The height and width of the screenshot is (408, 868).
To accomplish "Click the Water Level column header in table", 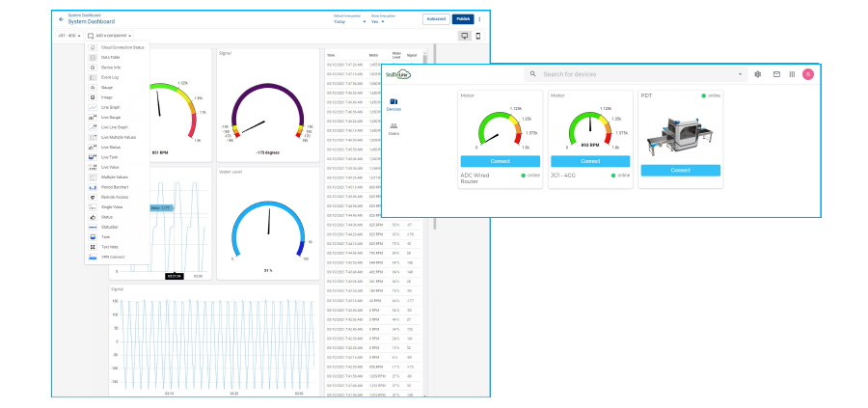I will 395,55.
